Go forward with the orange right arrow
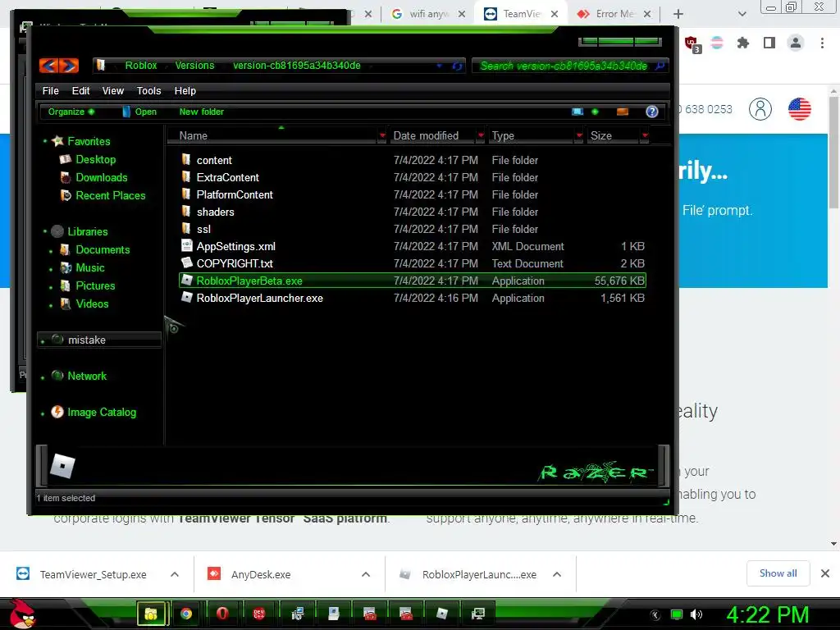This screenshot has width=840, height=630. [x=69, y=66]
